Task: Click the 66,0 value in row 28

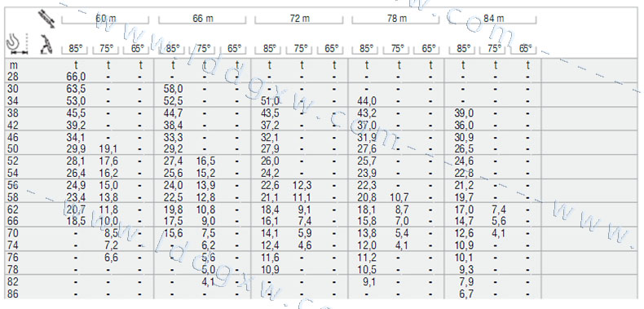Action: (76, 77)
